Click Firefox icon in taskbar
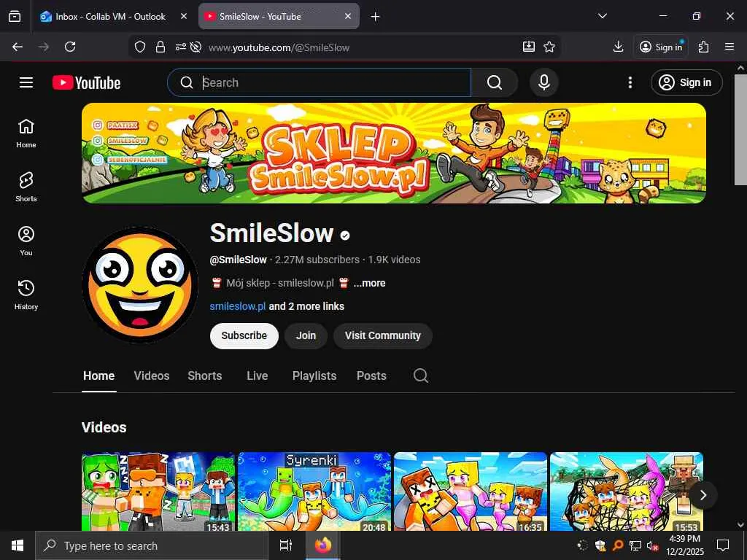The height and width of the screenshot is (560, 747). coord(323,545)
